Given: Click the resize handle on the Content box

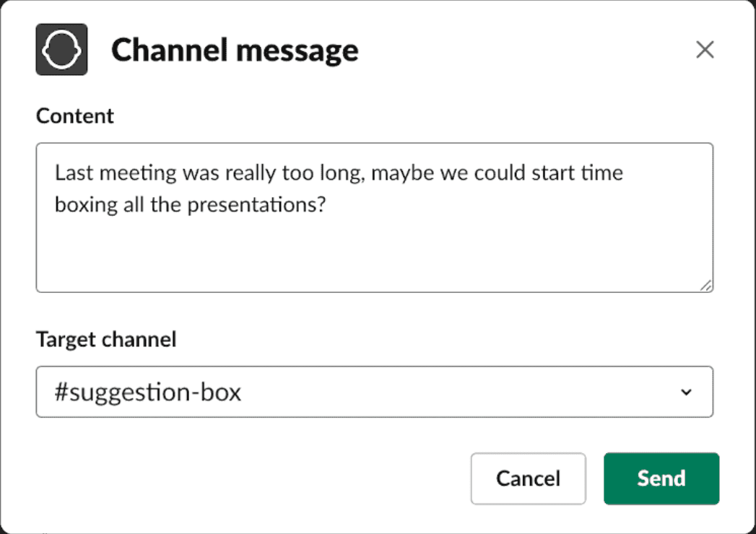Looking at the screenshot, I should [x=706, y=286].
